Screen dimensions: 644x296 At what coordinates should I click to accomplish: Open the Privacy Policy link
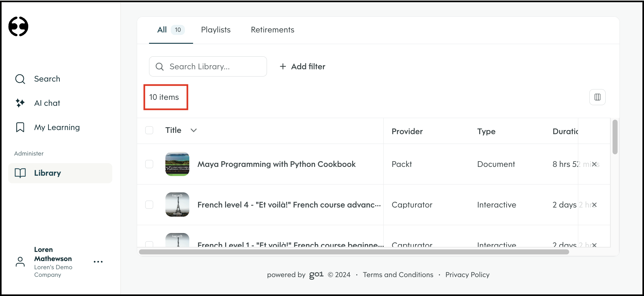click(x=468, y=275)
